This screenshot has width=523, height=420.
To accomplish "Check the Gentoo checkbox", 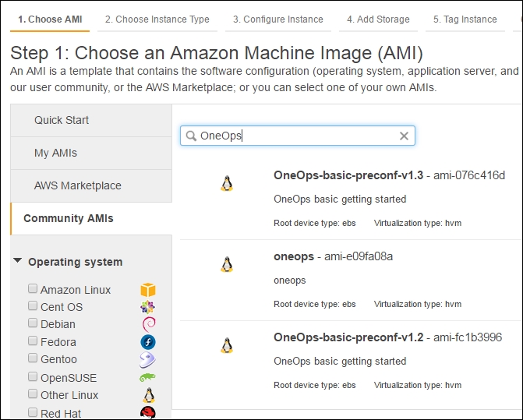I will [33, 358].
